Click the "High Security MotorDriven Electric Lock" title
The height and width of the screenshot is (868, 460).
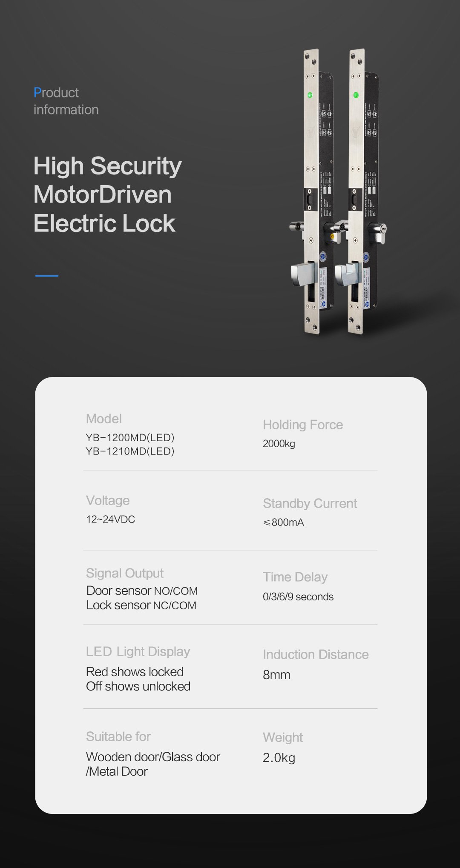coord(107,194)
